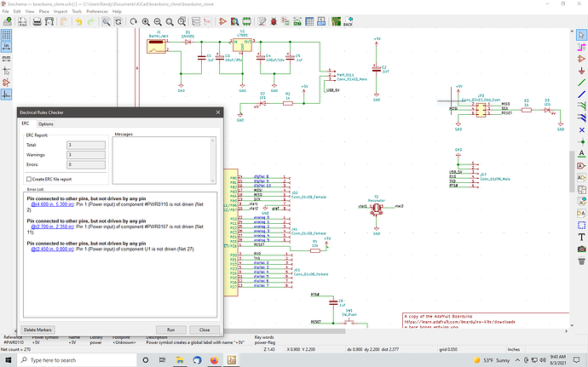Viewport: 588px width, 367px height.
Task: Switch to the Options tab
Action: [46, 124]
